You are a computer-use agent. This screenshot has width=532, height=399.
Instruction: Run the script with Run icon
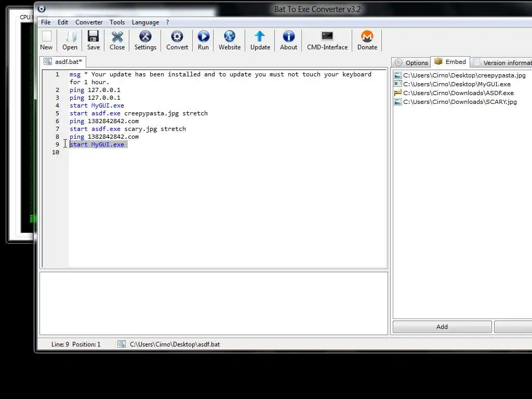(203, 36)
